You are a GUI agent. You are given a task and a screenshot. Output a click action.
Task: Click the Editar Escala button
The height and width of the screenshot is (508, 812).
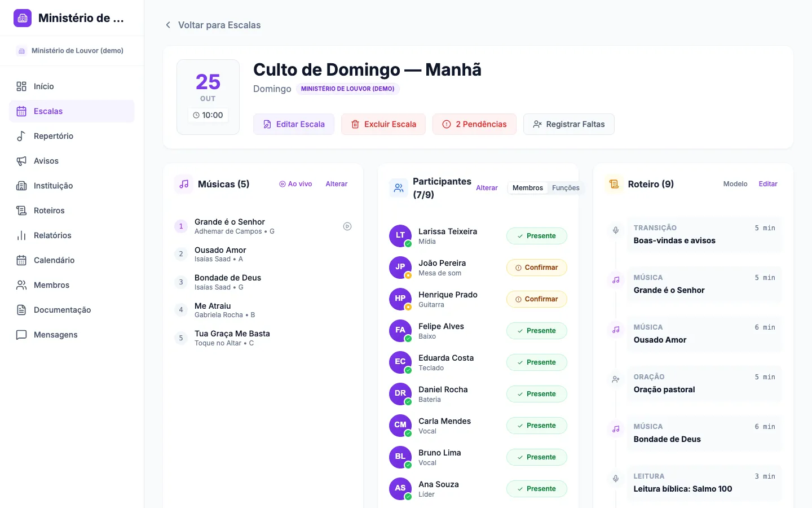pos(294,124)
